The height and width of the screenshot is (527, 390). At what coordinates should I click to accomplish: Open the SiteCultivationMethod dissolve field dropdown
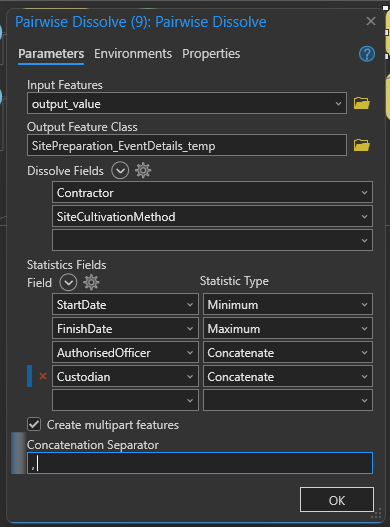click(212, 216)
